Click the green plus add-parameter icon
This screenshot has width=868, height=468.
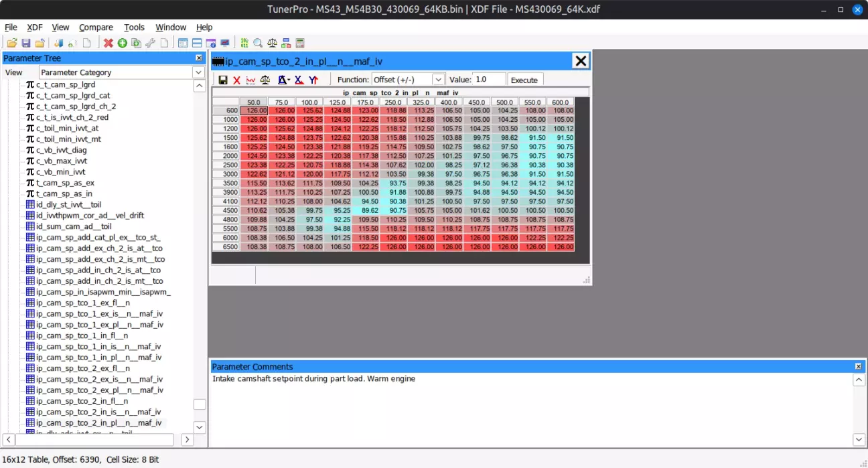pos(122,44)
